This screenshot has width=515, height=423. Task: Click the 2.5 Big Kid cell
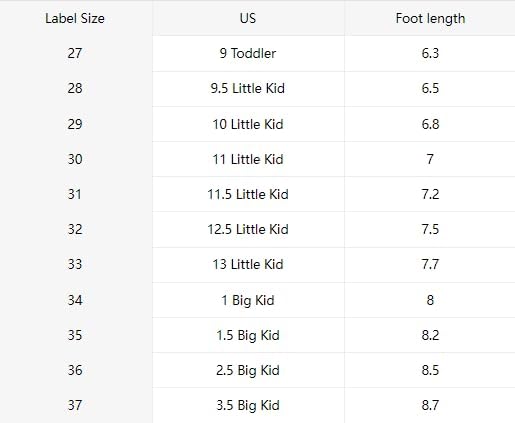pos(248,370)
